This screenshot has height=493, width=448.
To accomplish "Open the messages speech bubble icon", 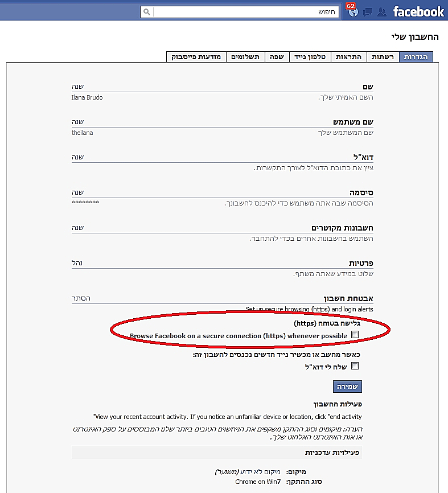I will pyautogui.click(x=368, y=11).
